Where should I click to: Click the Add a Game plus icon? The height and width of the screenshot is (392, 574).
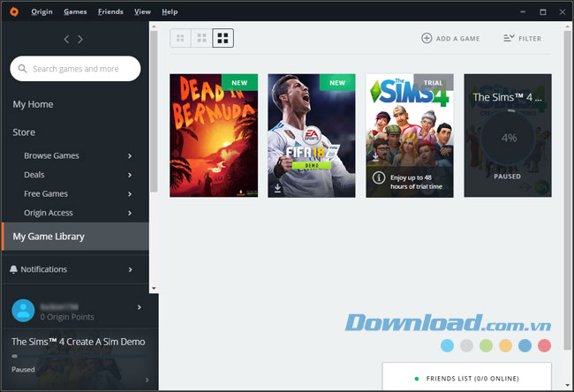point(427,38)
